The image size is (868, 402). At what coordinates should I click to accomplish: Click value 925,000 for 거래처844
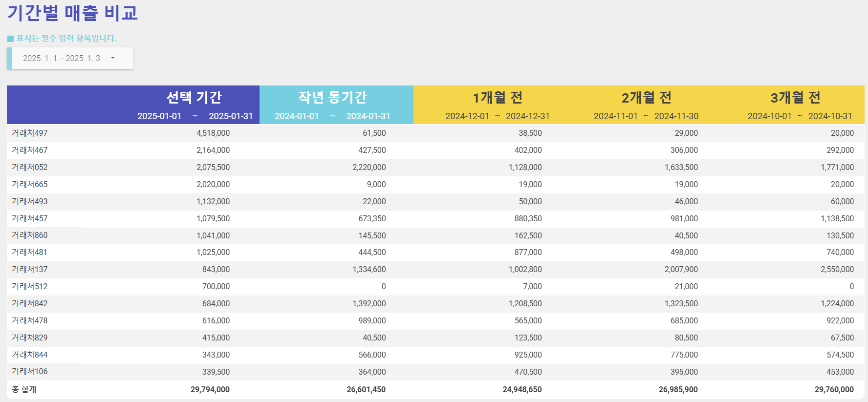point(528,355)
